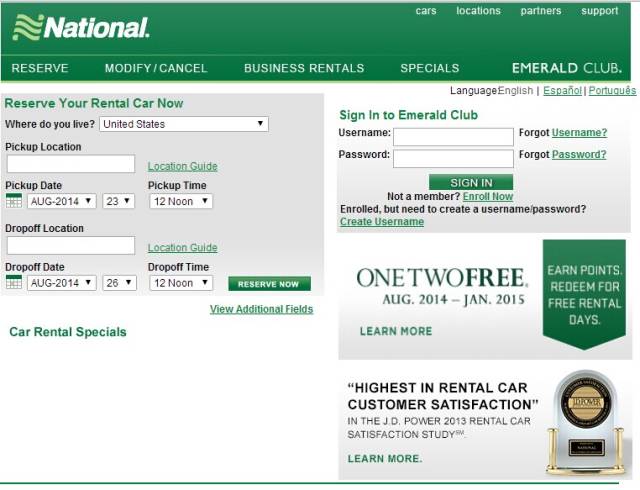
Task: Click the Enroll Now link
Action: [488, 196]
